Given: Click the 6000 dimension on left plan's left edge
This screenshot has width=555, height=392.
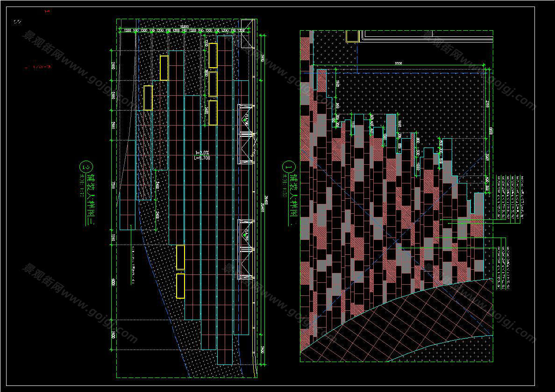Looking at the screenshot, I should coord(113,282).
